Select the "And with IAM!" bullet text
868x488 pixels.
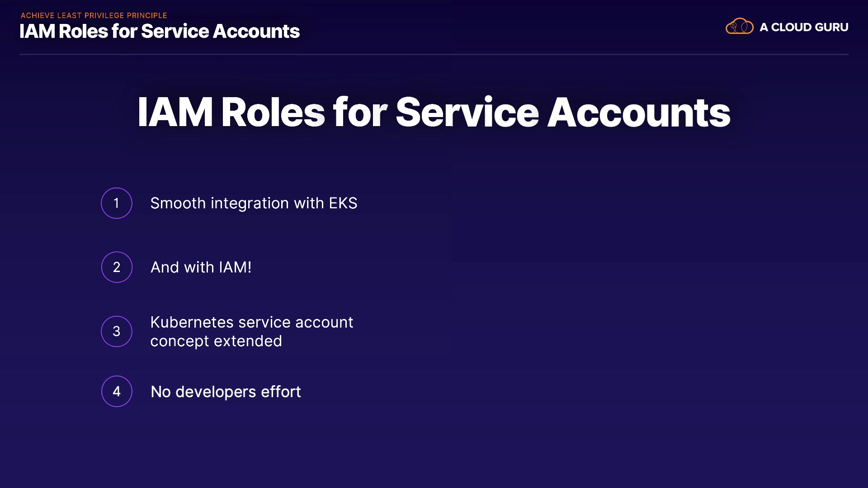(201, 267)
